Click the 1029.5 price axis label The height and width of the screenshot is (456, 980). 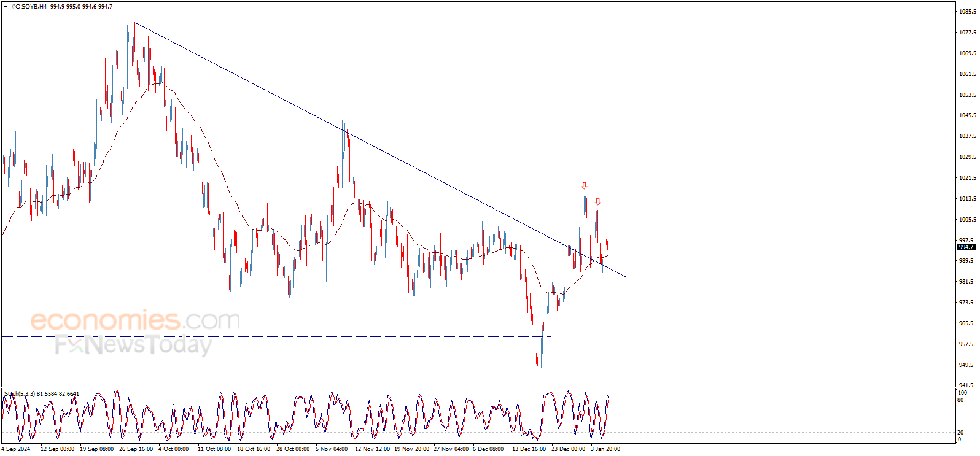[x=968, y=157]
